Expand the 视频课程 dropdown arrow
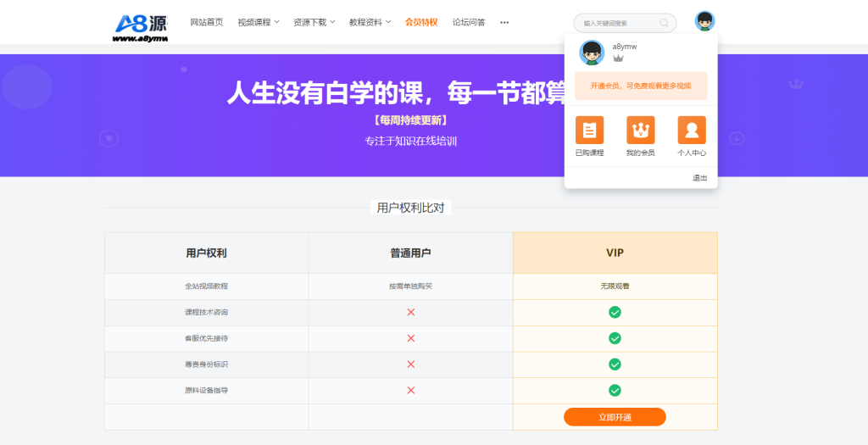This screenshot has width=868, height=445. click(277, 22)
